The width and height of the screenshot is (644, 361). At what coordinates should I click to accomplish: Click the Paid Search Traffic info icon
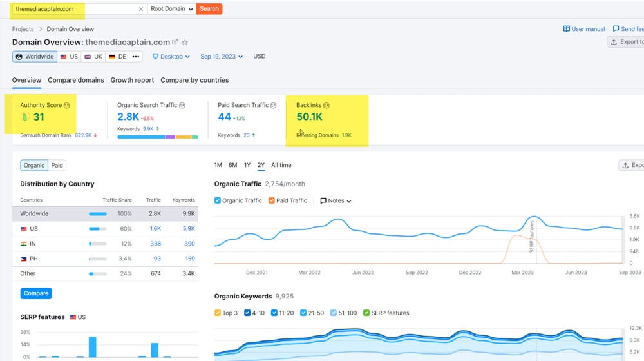[274, 105]
